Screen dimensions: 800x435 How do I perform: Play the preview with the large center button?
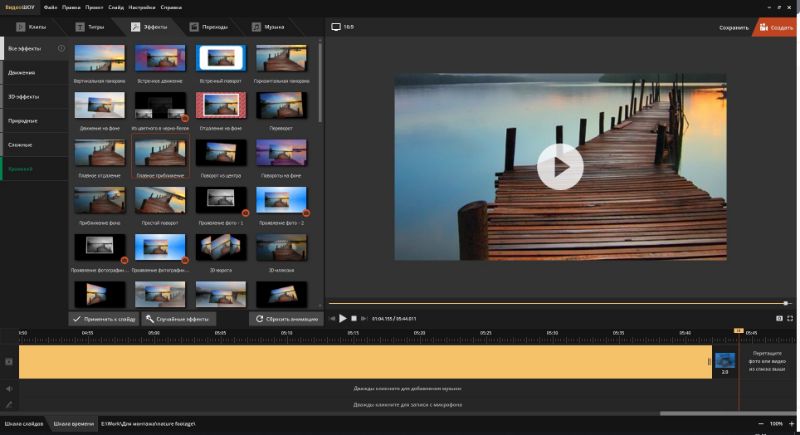pyautogui.click(x=560, y=167)
